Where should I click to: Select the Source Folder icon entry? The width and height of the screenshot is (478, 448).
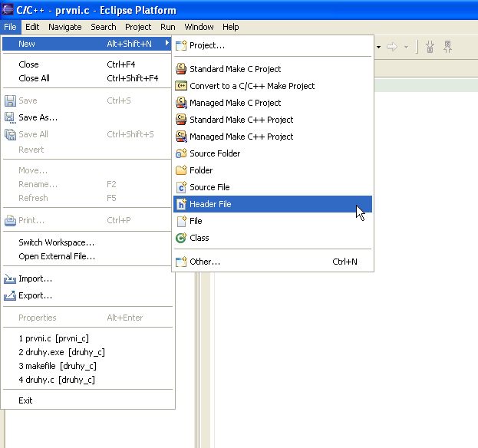pos(181,153)
